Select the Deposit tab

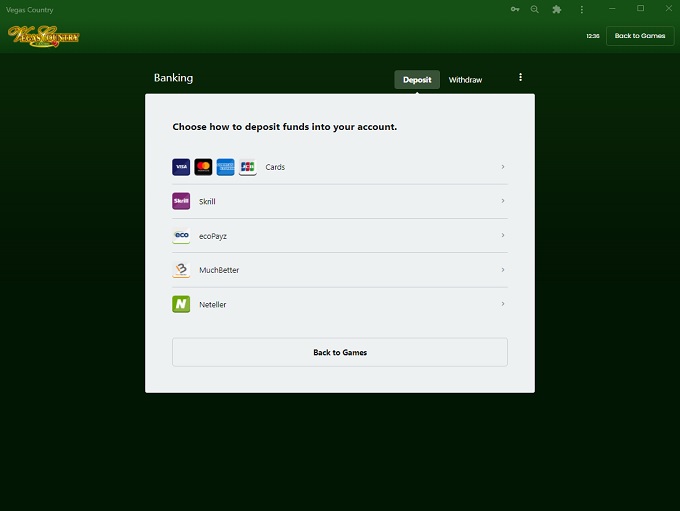coord(417,80)
